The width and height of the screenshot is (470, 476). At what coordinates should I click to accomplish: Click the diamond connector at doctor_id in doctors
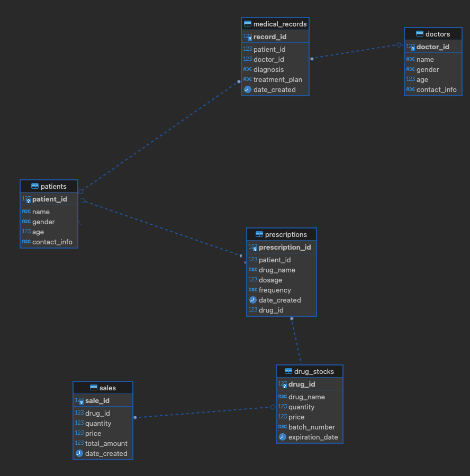tap(399, 45)
